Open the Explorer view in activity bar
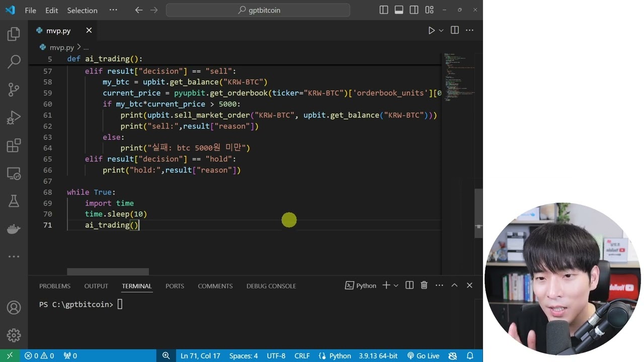The width and height of the screenshot is (644, 362). pyautogui.click(x=14, y=34)
